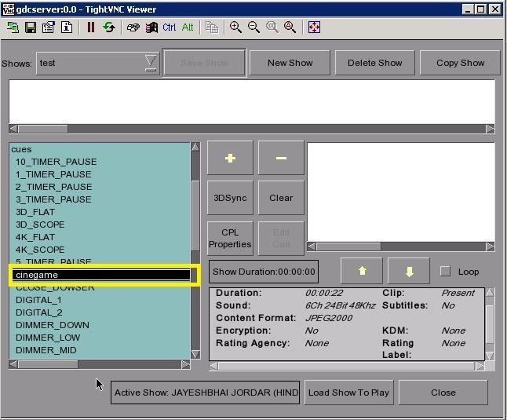Click the Copy Show button
Screen dimensions: 507x420
[x=460, y=63]
